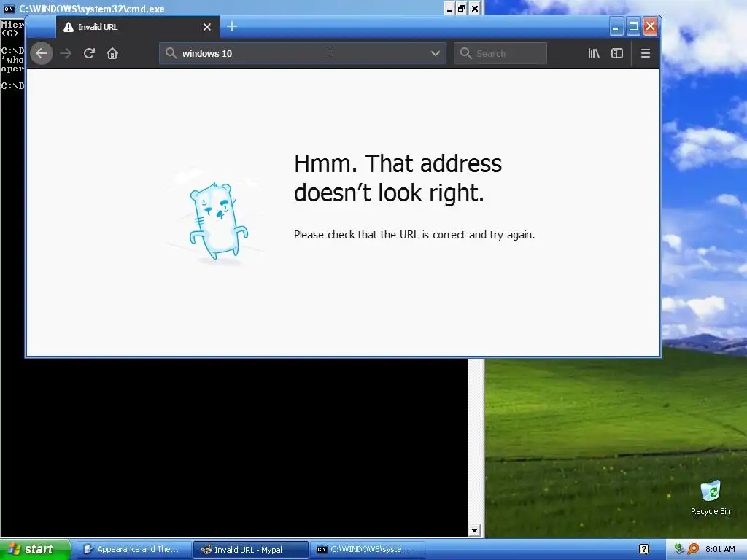This screenshot has width=747, height=560.
Task: Minimize the cmd.exe window
Action: click(x=449, y=9)
